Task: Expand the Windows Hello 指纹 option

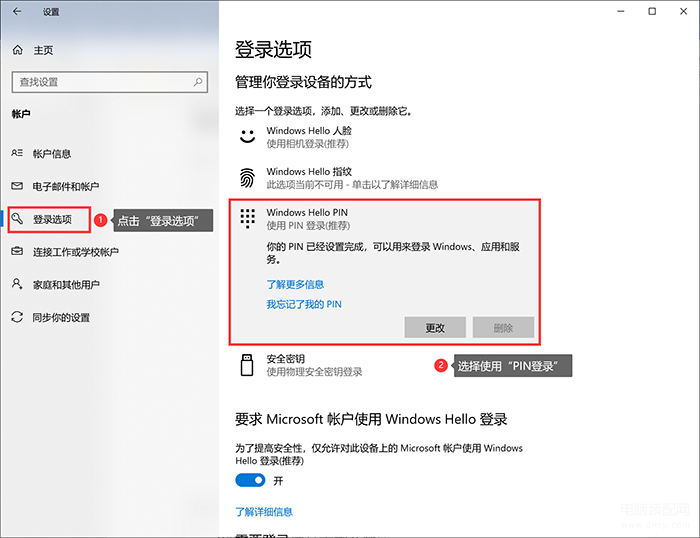Action: (x=309, y=172)
